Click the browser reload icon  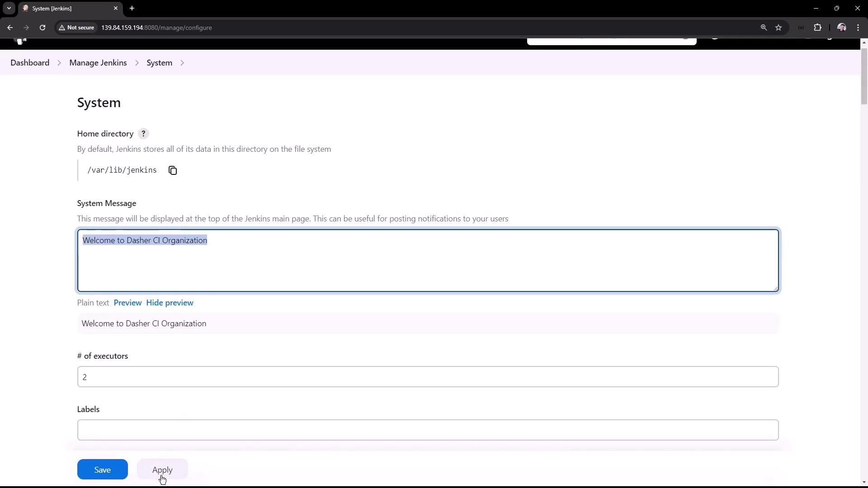tap(42, 28)
